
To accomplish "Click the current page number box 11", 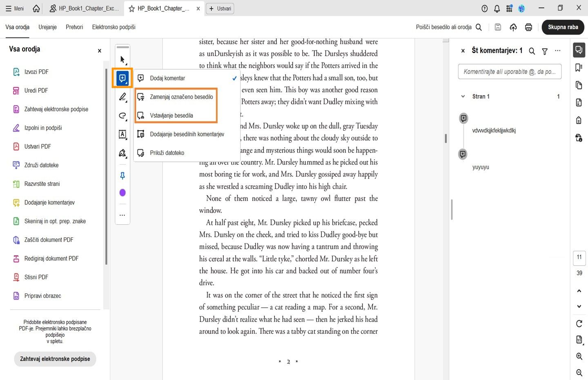I will pyautogui.click(x=579, y=257).
